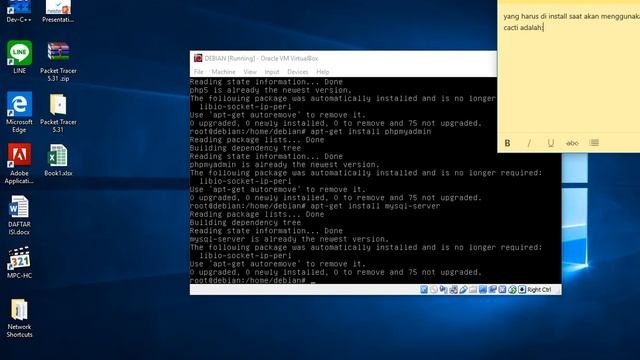Toggle bold in the sticky note
Screen dimensions: 640x360
(507, 143)
